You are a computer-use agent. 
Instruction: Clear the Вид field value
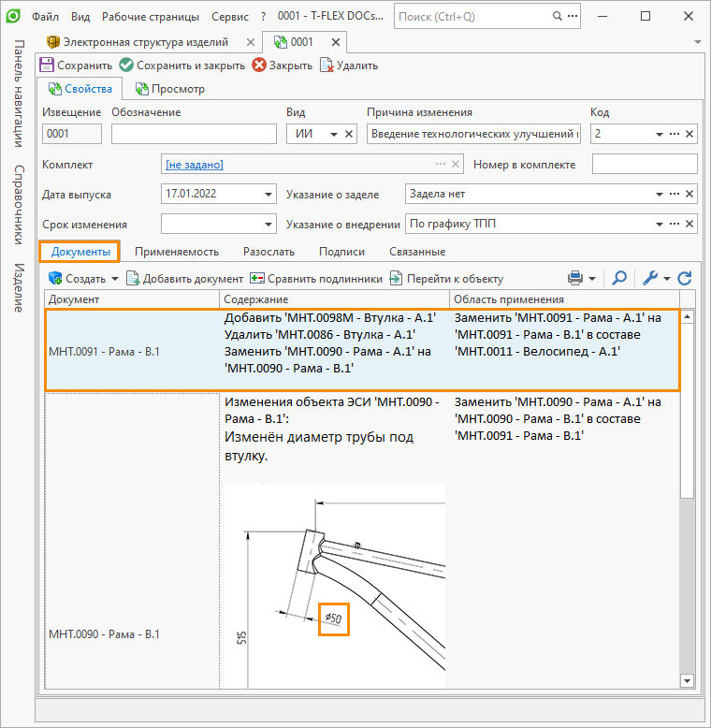[x=350, y=135]
